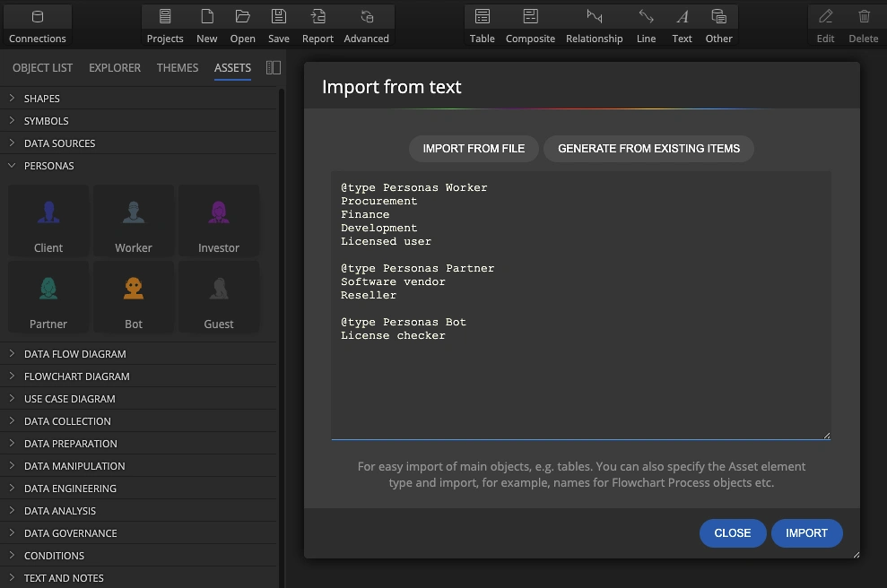Pick the Investor persona asset
The height and width of the screenshot is (588, 887).
click(x=219, y=221)
